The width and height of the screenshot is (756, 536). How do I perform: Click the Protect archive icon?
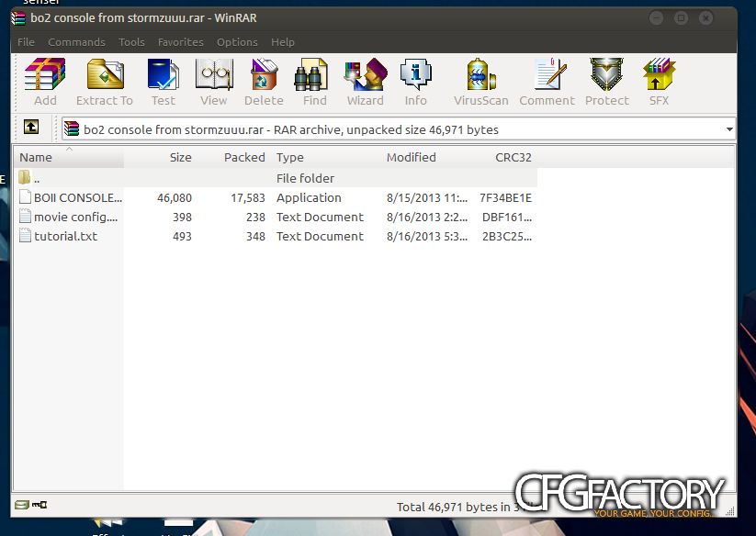tap(606, 74)
